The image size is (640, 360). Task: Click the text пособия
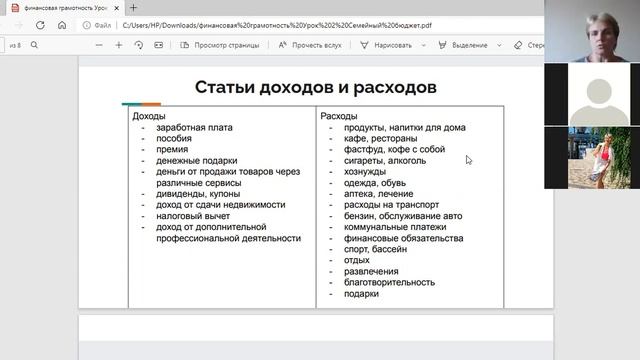click(174, 139)
